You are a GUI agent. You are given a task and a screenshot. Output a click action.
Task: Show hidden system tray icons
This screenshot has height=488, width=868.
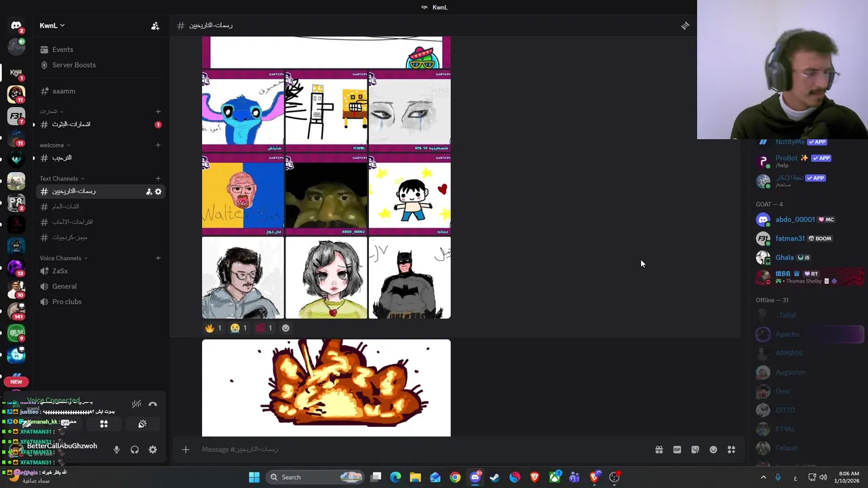[x=764, y=477]
